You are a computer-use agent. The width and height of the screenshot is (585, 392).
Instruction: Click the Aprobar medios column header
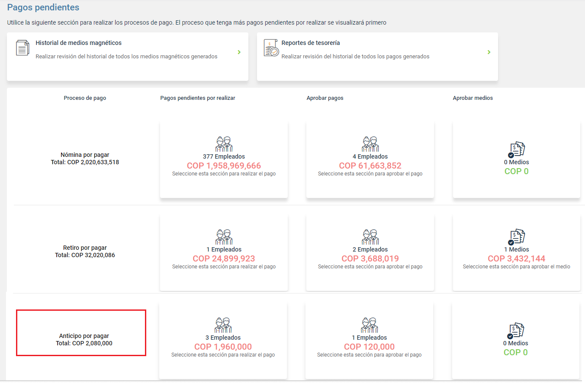pyautogui.click(x=472, y=98)
